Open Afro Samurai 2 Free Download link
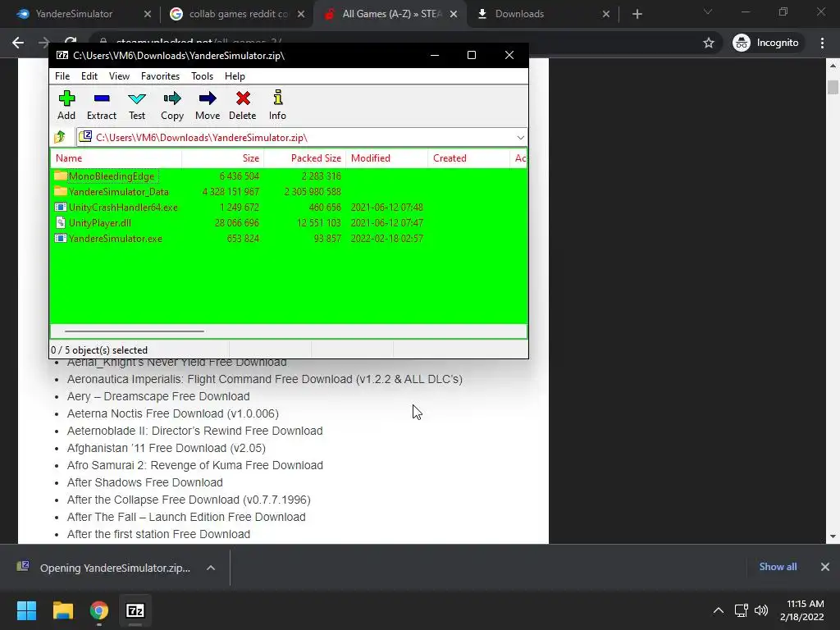Image resolution: width=840 pixels, height=630 pixels. tap(195, 465)
